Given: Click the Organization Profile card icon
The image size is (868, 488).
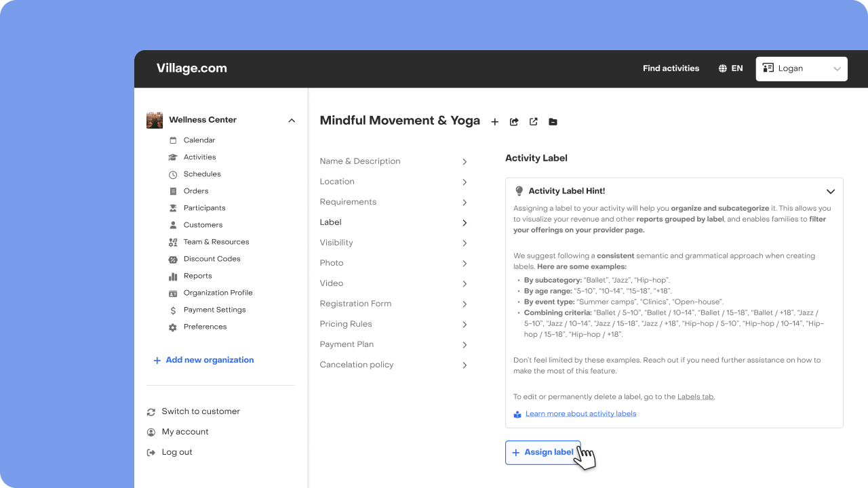Looking at the screenshot, I should pos(173,293).
